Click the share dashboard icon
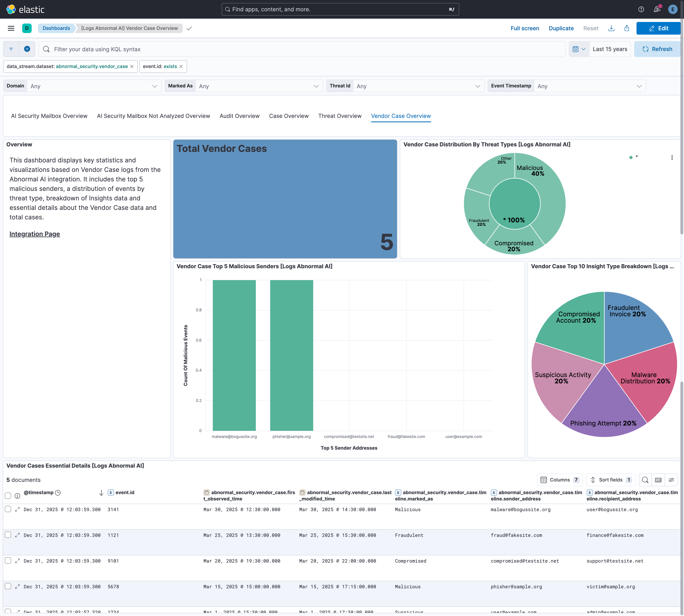Screen dimensions: 684x616 coord(626,28)
